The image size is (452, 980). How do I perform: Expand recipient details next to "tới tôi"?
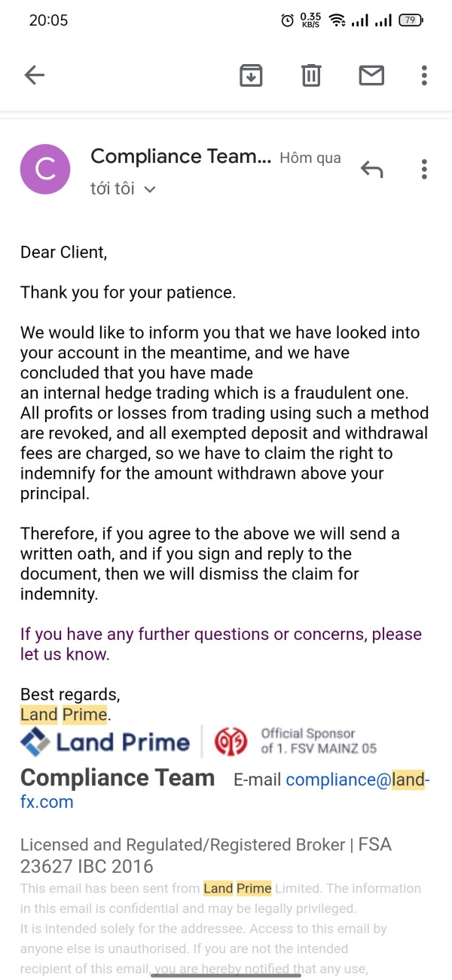click(x=149, y=189)
